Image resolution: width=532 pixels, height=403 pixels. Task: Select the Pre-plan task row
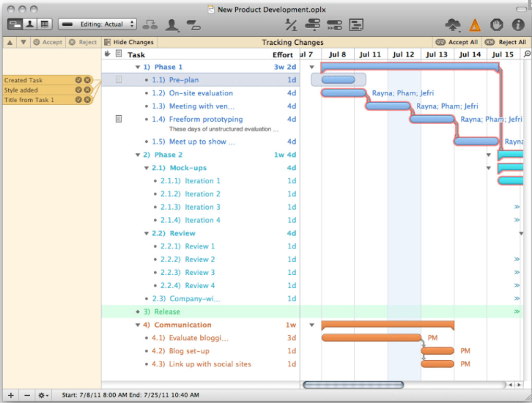(x=200, y=80)
